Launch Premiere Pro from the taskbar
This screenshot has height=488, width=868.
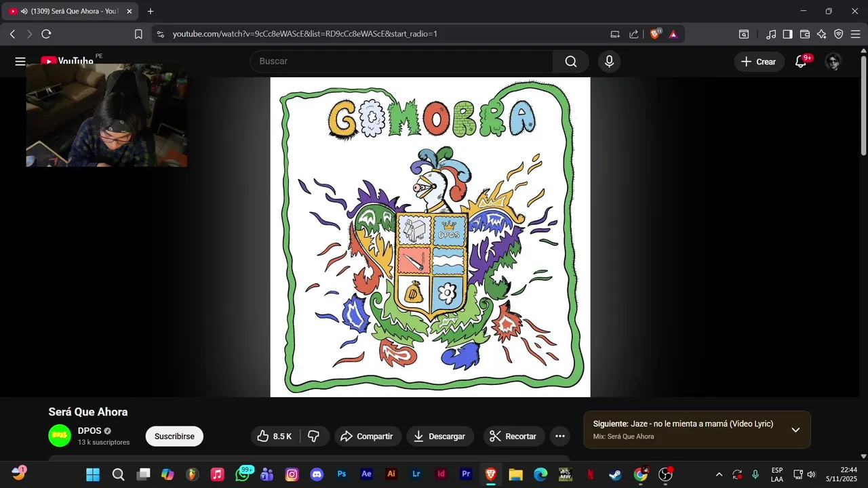pos(466,474)
